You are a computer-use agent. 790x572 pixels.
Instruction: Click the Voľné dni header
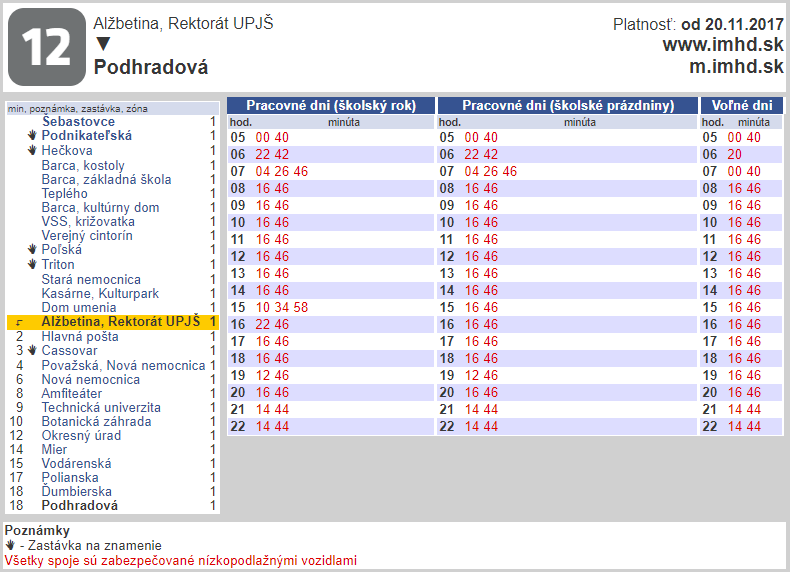tap(742, 105)
